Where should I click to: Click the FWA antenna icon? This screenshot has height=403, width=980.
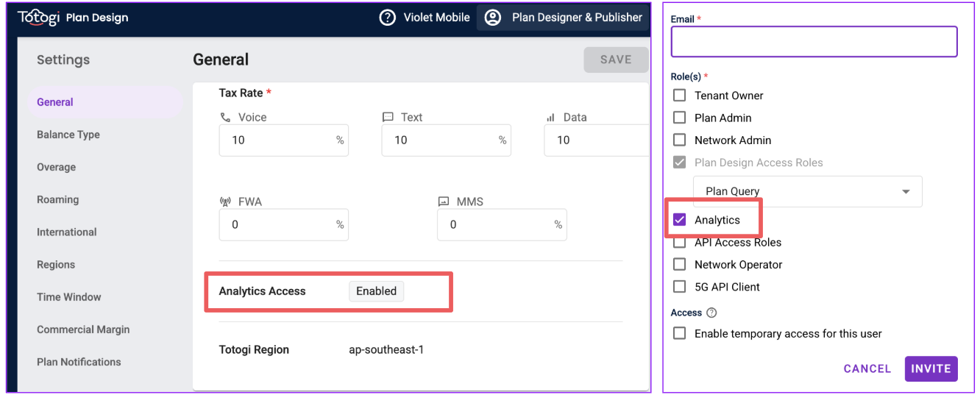(x=225, y=201)
